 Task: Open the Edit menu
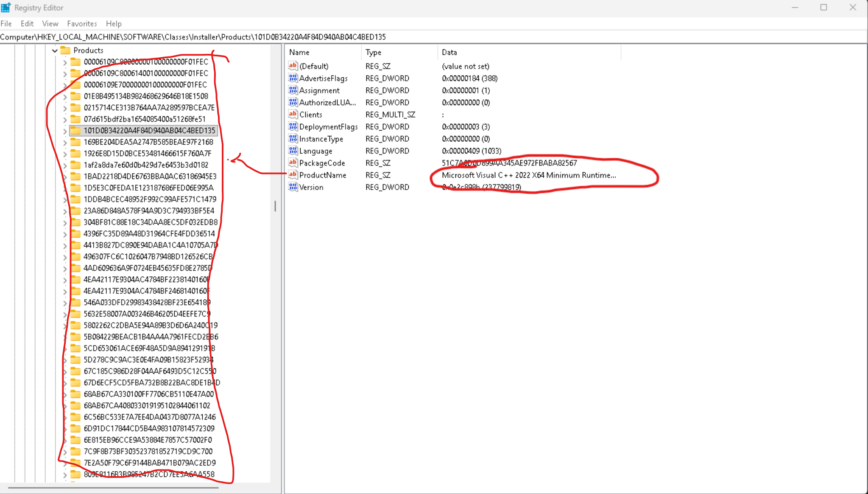coord(27,23)
